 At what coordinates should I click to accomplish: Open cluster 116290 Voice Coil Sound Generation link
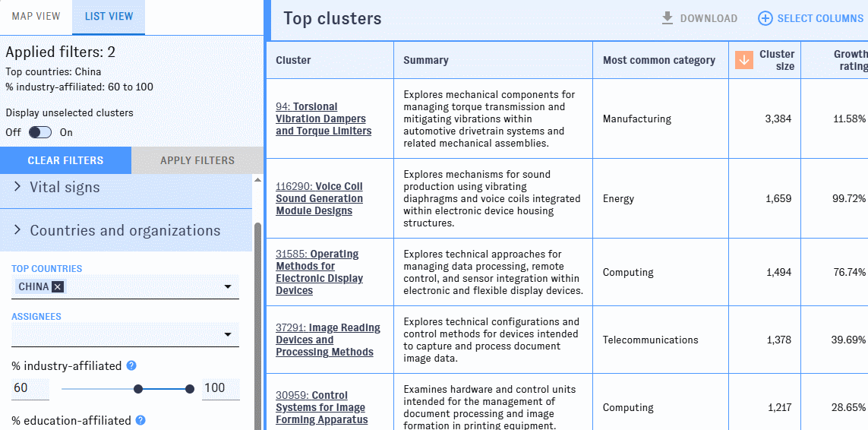pos(320,198)
